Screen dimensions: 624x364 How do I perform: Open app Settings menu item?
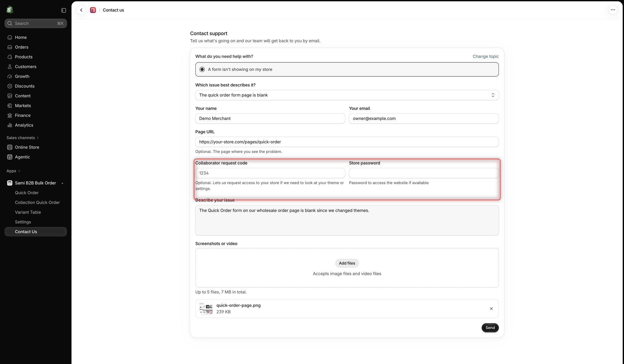pyautogui.click(x=23, y=222)
